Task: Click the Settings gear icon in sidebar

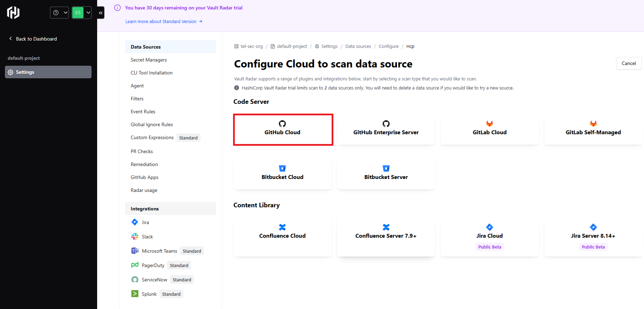Action: click(10, 72)
